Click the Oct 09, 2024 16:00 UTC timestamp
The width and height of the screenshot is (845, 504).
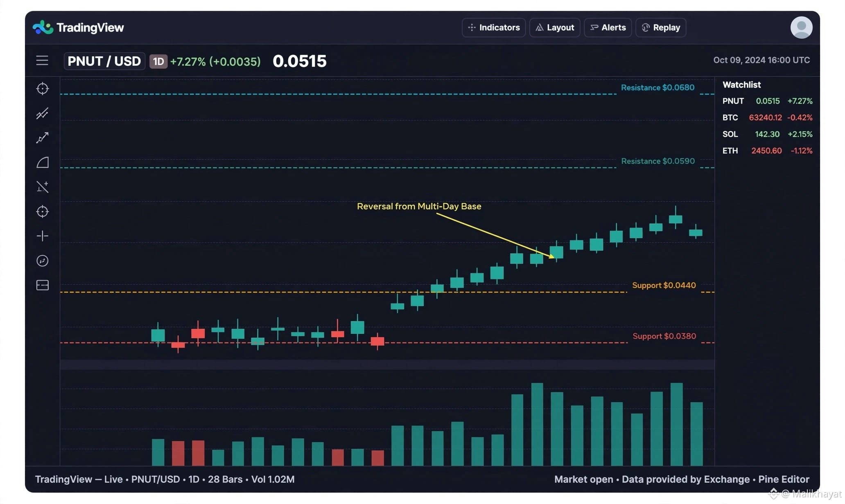tap(761, 60)
